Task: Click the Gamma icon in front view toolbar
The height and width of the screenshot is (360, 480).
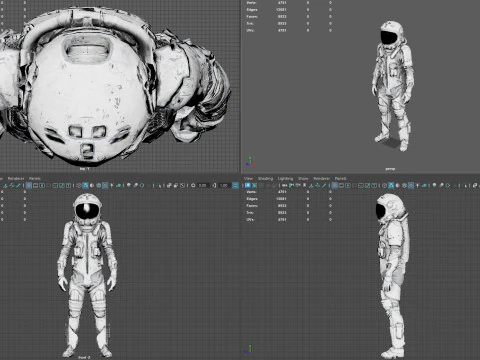Action: point(214,185)
